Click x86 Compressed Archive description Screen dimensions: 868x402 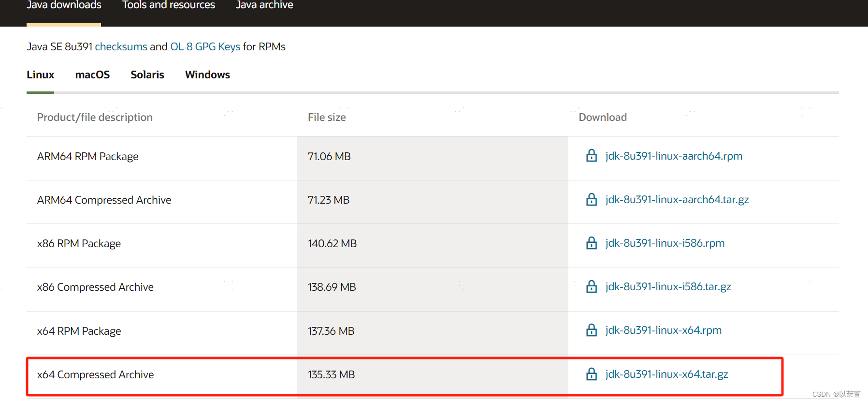(x=95, y=287)
